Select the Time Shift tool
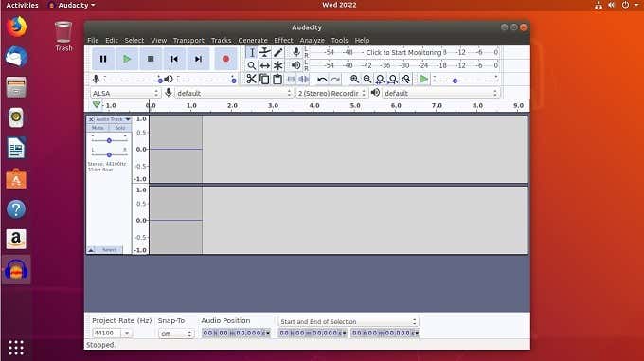644x361 pixels. pos(265,65)
